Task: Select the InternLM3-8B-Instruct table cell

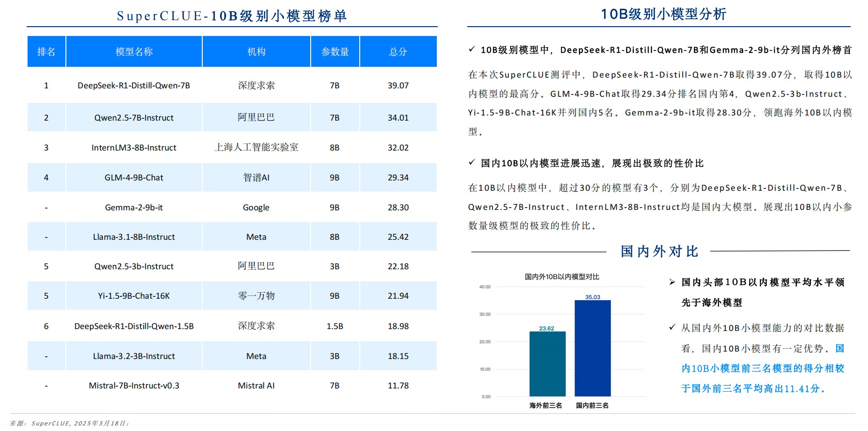Action: (134, 148)
